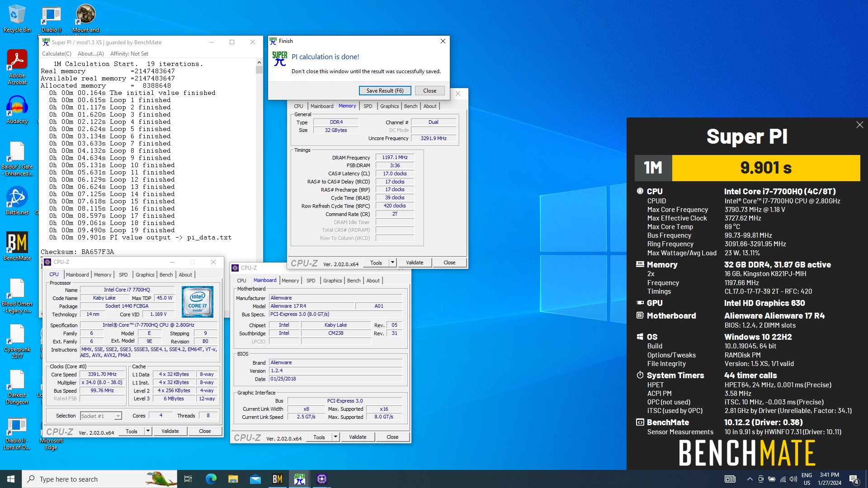868x488 pixels.
Task: Open Diablo II Lord of Destruction icon
Action: point(17,434)
